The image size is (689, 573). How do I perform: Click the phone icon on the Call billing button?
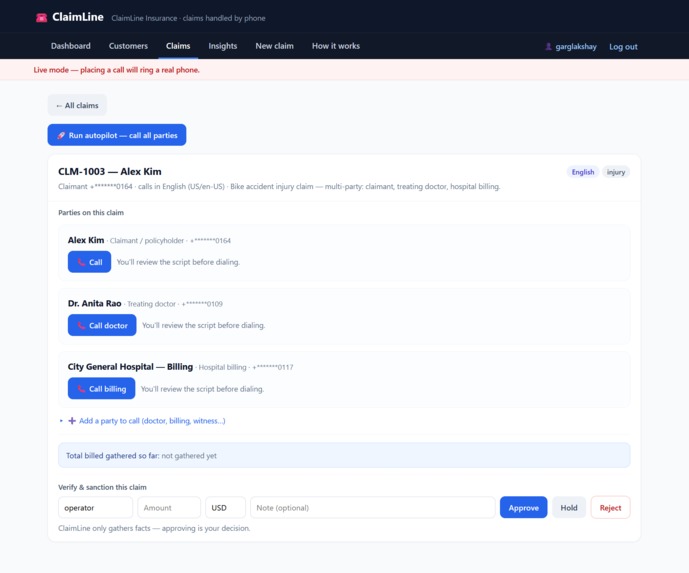click(x=81, y=389)
